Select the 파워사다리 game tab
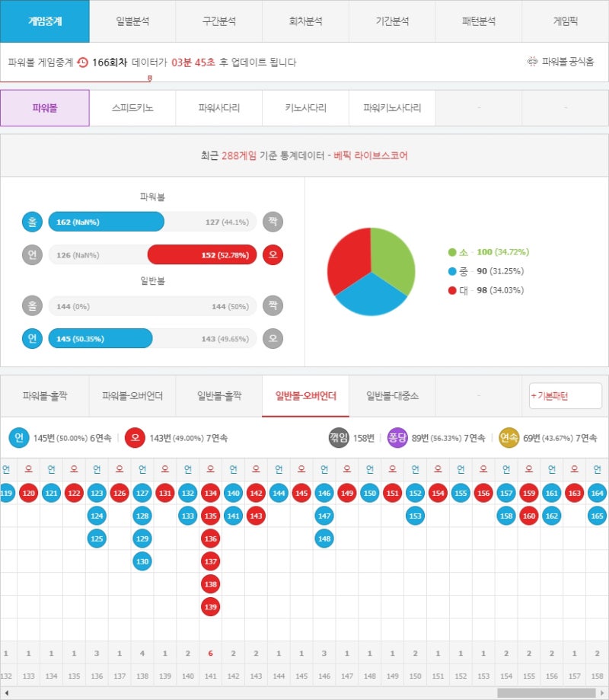Viewport: 609px width, 700px height. click(x=219, y=107)
